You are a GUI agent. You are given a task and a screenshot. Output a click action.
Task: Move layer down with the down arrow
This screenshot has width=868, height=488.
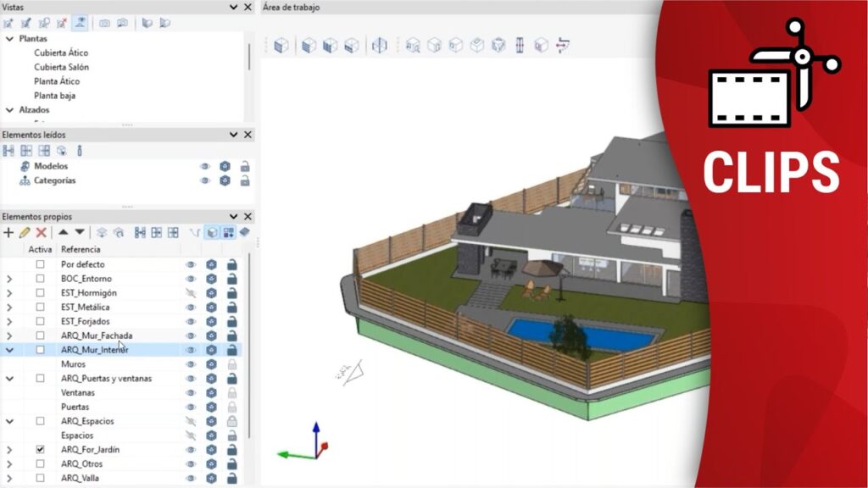click(80, 232)
